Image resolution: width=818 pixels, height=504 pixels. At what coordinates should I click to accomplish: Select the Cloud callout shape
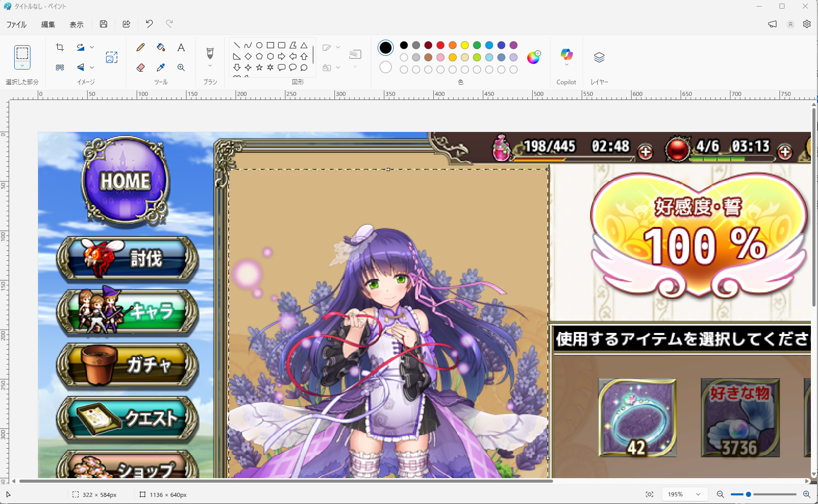pyautogui.click(x=304, y=68)
